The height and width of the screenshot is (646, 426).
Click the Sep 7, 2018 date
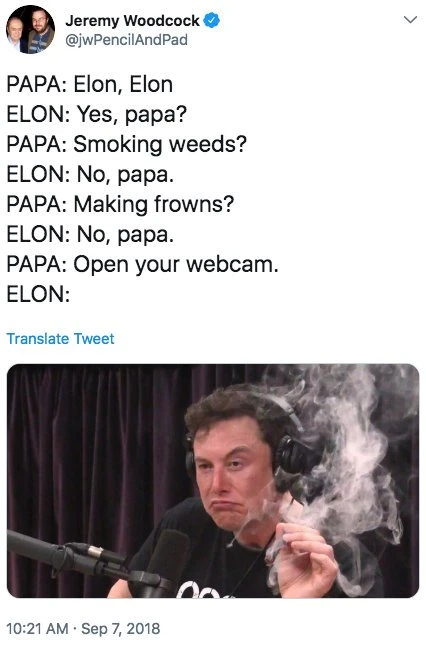tap(121, 629)
